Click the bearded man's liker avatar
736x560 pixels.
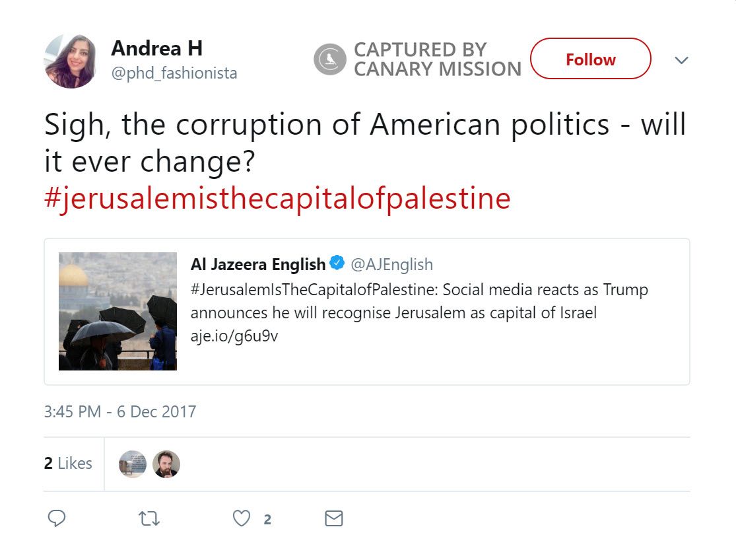166,464
